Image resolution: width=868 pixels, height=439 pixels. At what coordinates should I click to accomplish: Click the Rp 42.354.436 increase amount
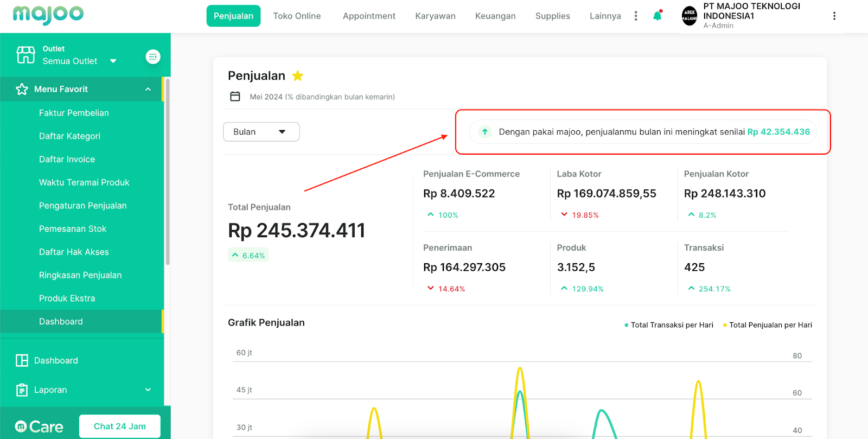tap(778, 132)
